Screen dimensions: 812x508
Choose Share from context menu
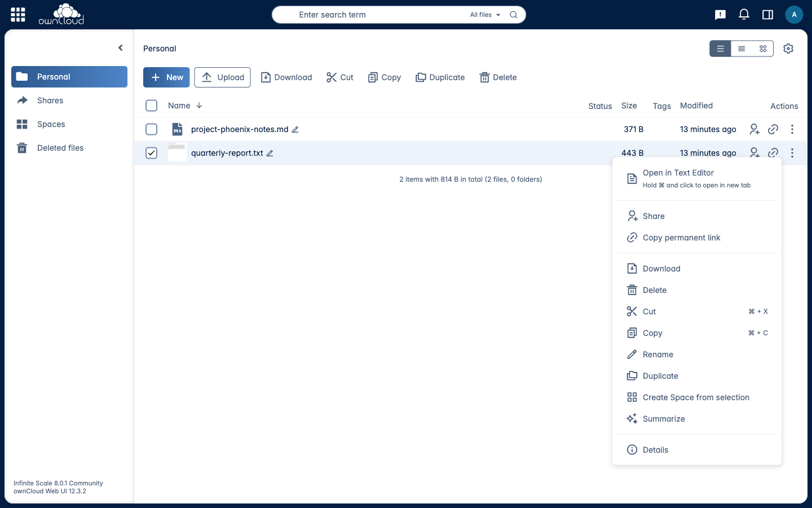click(x=697, y=216)
